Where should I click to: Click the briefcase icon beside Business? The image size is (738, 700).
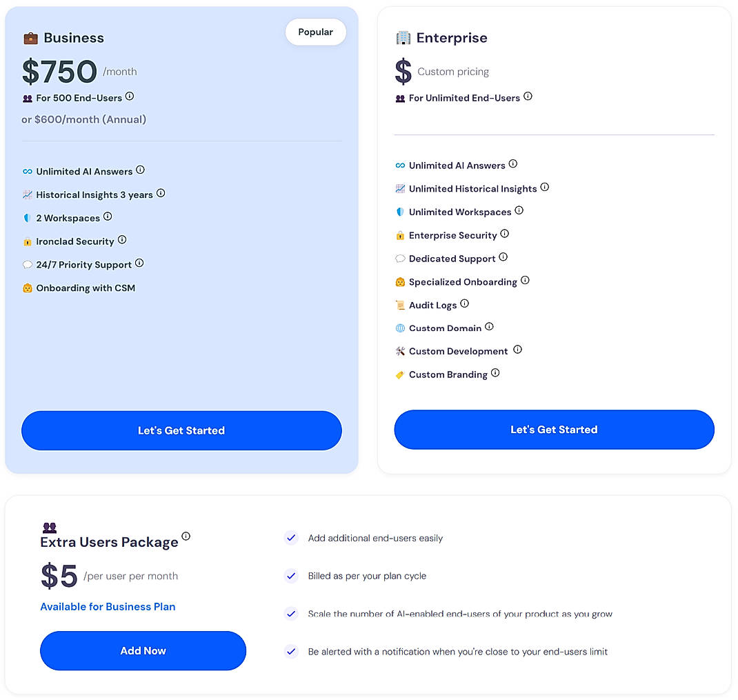click(x=31, y=38)
